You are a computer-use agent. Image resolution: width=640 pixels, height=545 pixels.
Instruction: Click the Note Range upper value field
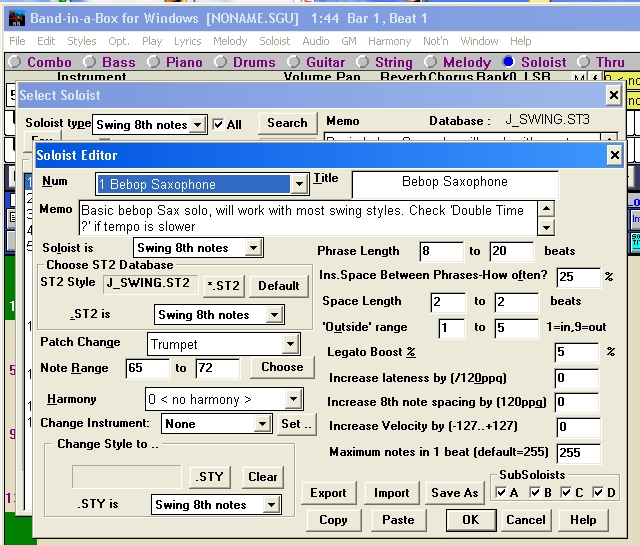tap(218, 368)
